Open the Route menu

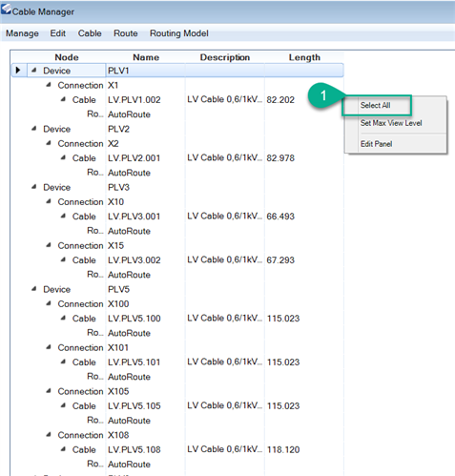(126, 33)
